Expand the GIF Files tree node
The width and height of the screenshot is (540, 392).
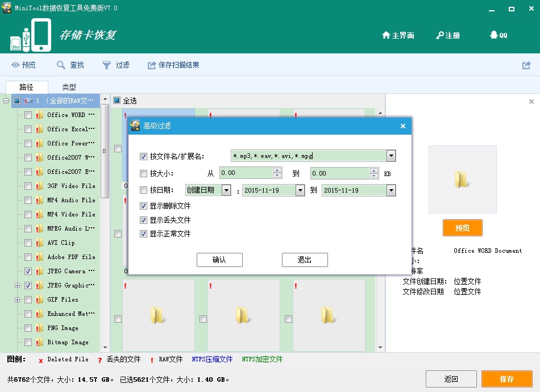[x=17, y=300]
